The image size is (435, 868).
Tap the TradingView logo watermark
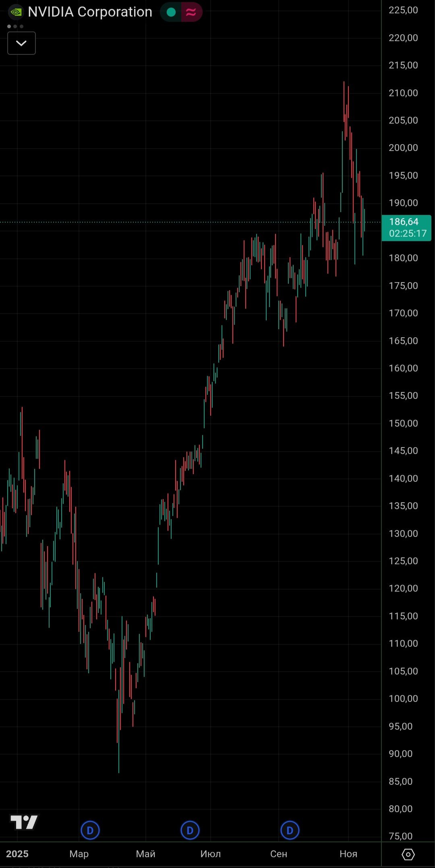(24, 822)
